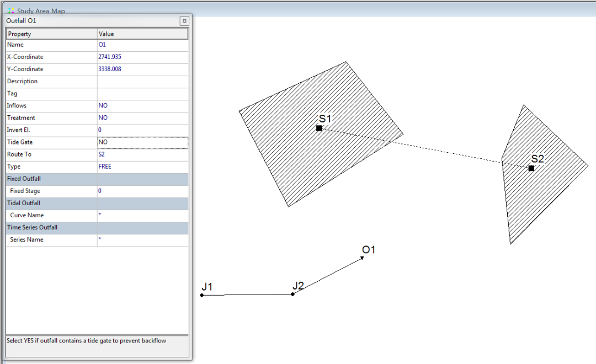This screenshot has height=364, width=596.
Task: Click the tidal Curve Name value cell
Action: click(142, 215)
